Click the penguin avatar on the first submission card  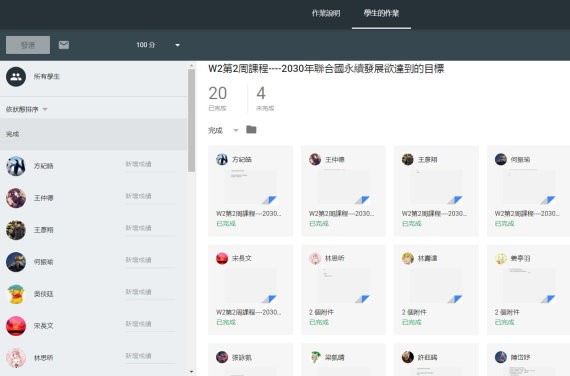tap(222, 159)
